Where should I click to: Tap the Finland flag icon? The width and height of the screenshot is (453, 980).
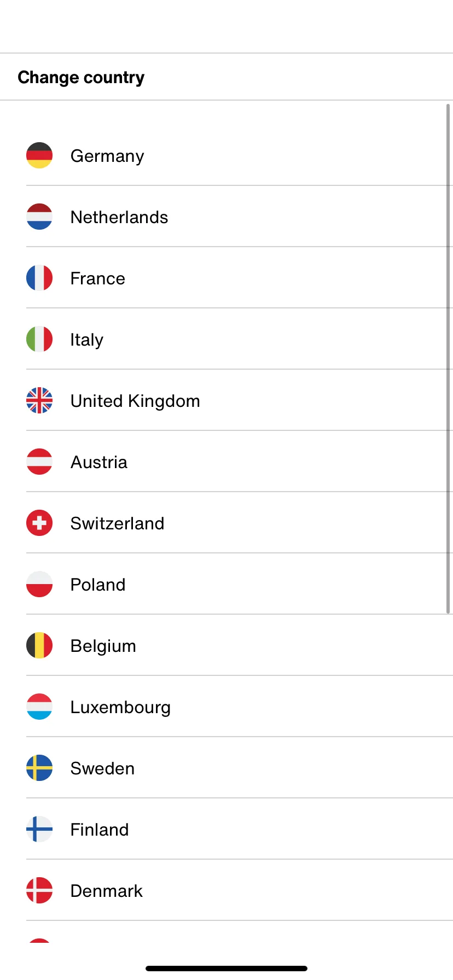point(39,829)
